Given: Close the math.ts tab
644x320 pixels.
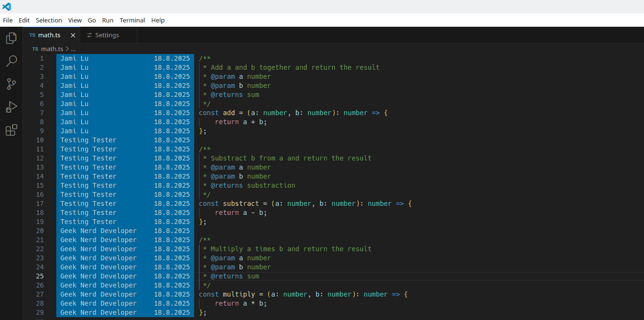Looking at the screenshot, I should [x=73, y=35].
